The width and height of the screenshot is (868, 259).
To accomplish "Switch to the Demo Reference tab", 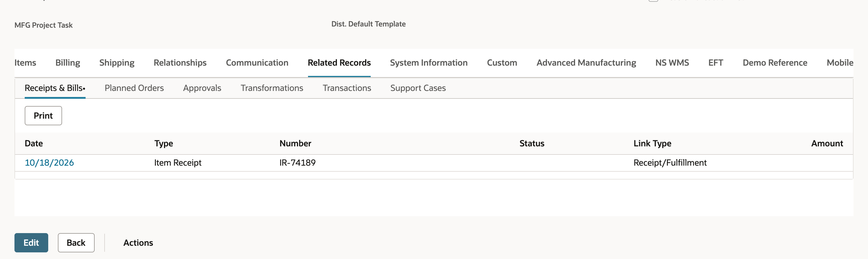I will (775, 63).
